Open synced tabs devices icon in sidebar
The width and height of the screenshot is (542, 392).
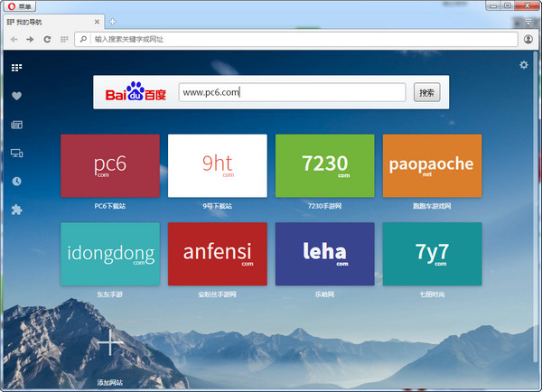tap(16, 153)
